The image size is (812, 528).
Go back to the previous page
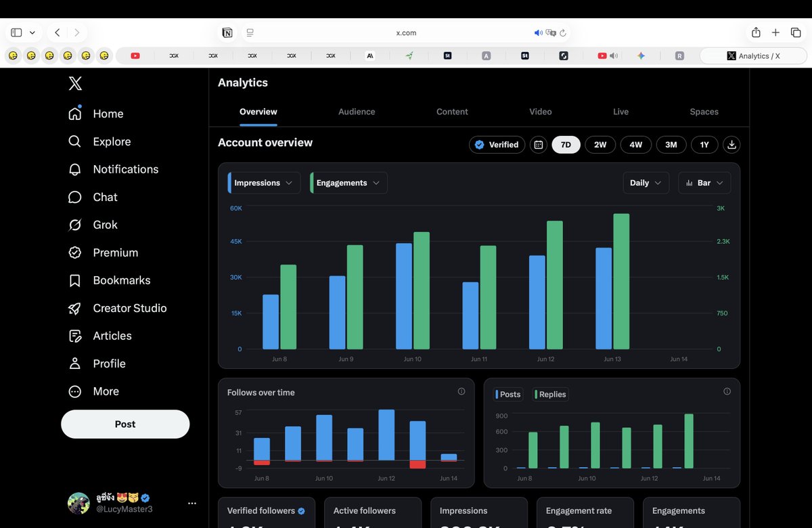click(x=58, y=32)
